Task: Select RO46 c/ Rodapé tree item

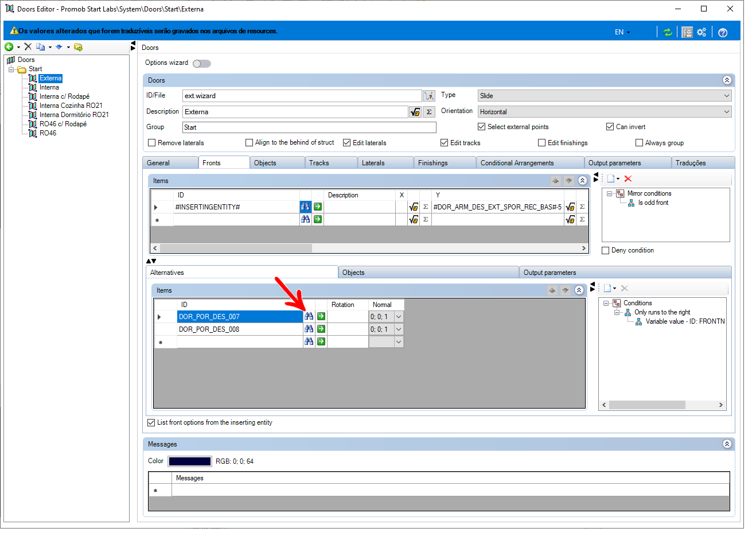Action: point(63,124)
